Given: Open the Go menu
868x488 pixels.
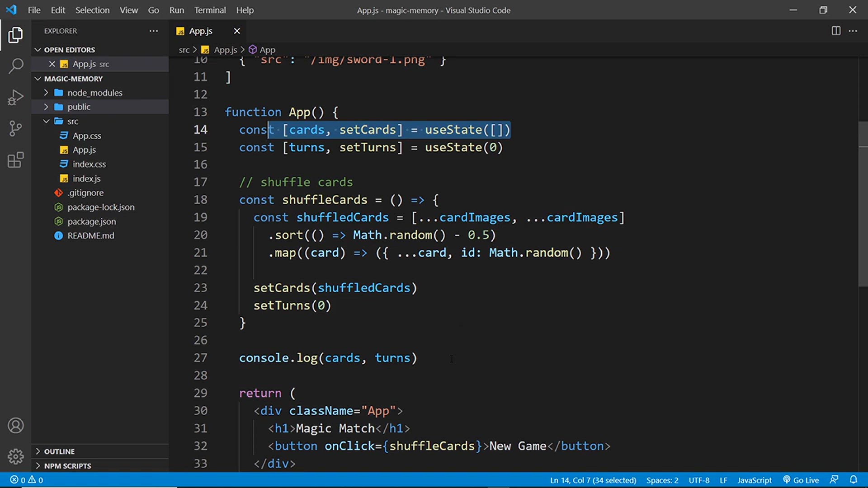Looking at the screenshot, I should click(154, 10).
